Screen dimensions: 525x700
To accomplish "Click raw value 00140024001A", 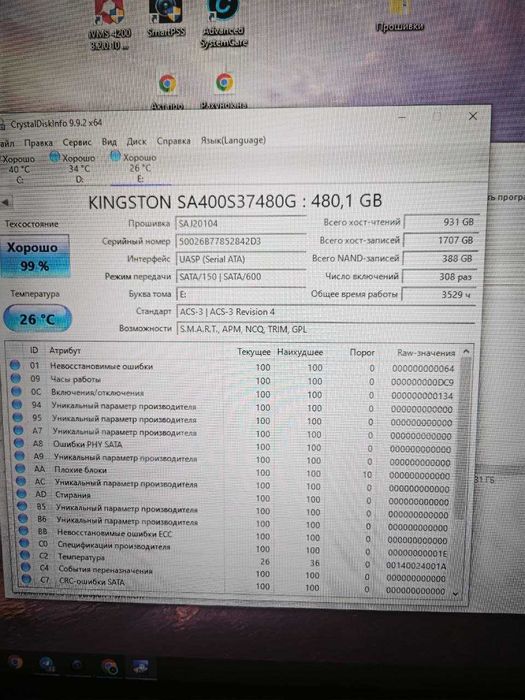I will [x=416, y=566].
